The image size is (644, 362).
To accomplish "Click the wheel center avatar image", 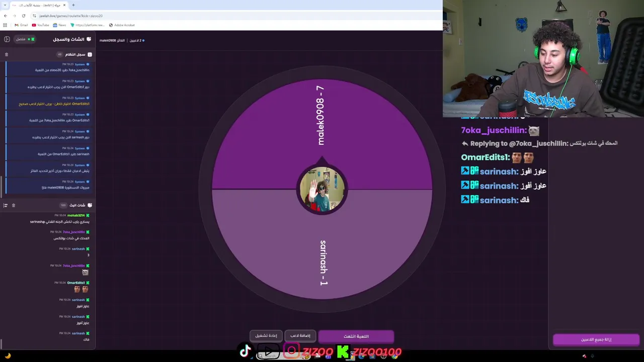I will 322,190.
